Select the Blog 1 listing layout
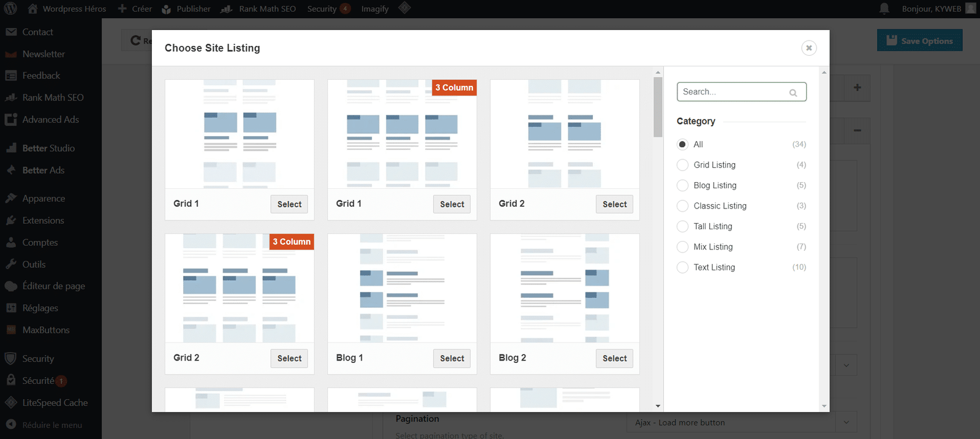 (x=451, y=359)
